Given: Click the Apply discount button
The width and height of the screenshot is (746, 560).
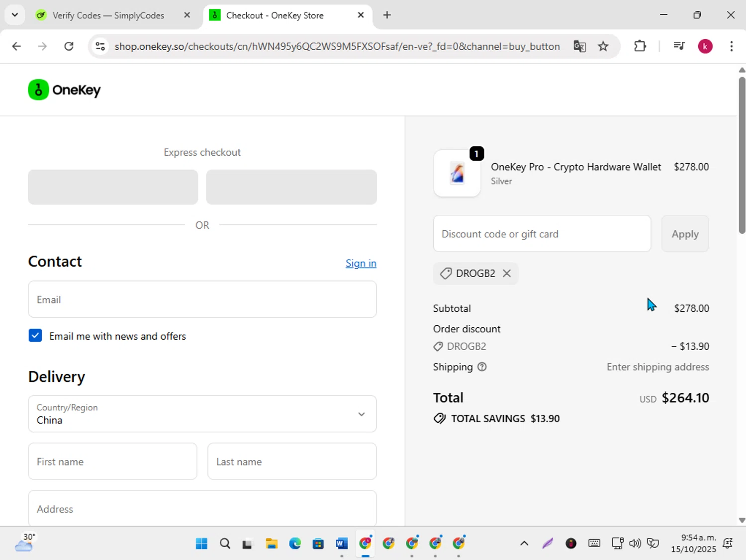Looking at the screenshot, I should click(685, 234).
